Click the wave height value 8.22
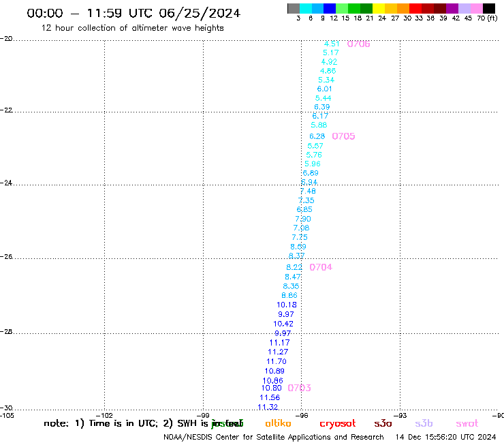 pyautogui.click(x=294, y=267)
